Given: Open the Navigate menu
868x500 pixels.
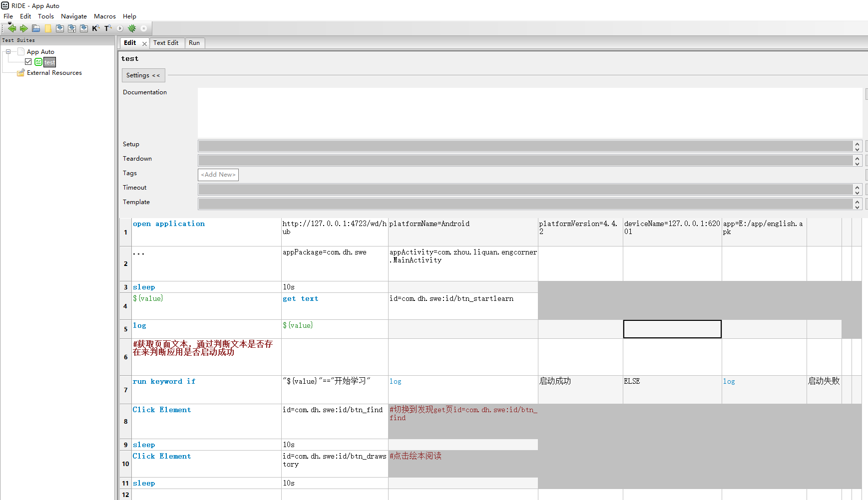Looking at the screenshot, I should (74, 16).
